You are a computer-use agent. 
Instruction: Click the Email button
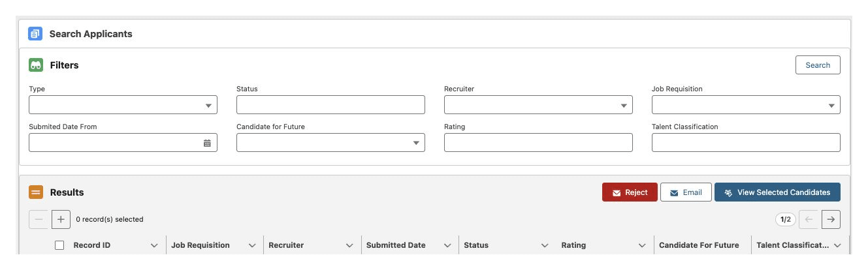pos(686,192)
